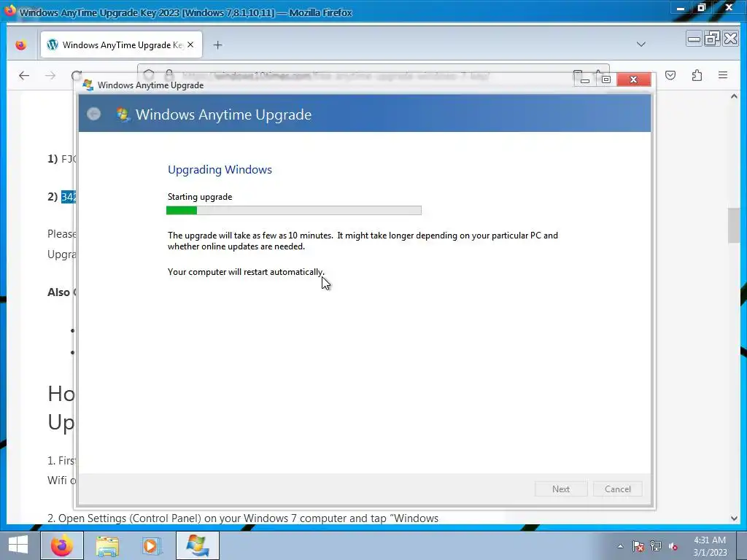Screen dimensions: 747x560
Task: Click the Anytime Upgrade taskbar icon
Action: tap(198, 545)
